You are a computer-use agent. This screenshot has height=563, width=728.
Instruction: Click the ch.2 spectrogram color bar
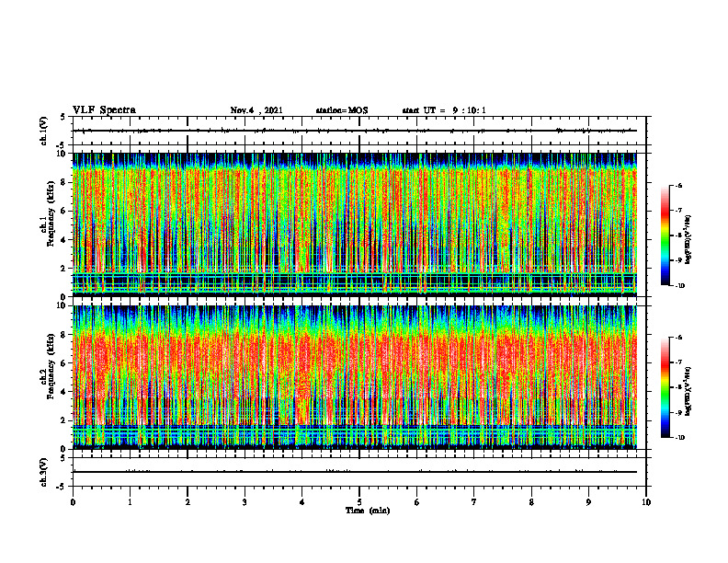665,387
